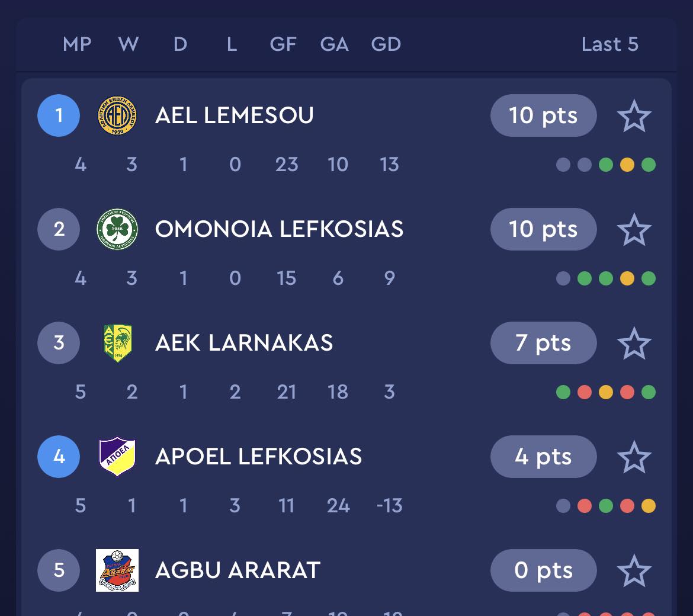The image size is (693, 616).
Task: Click AEK Larnakas's first green form dot
Action: click(563, 392)
